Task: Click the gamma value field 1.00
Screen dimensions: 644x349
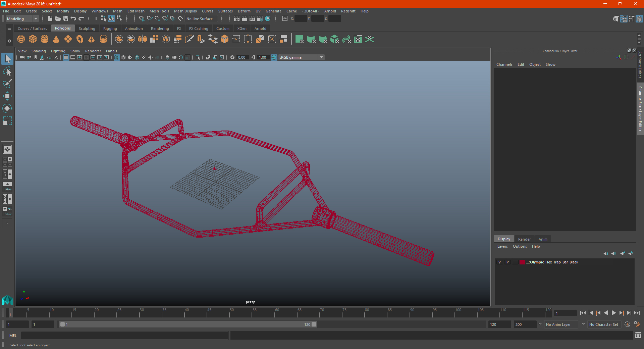Action: coord(263,57)
